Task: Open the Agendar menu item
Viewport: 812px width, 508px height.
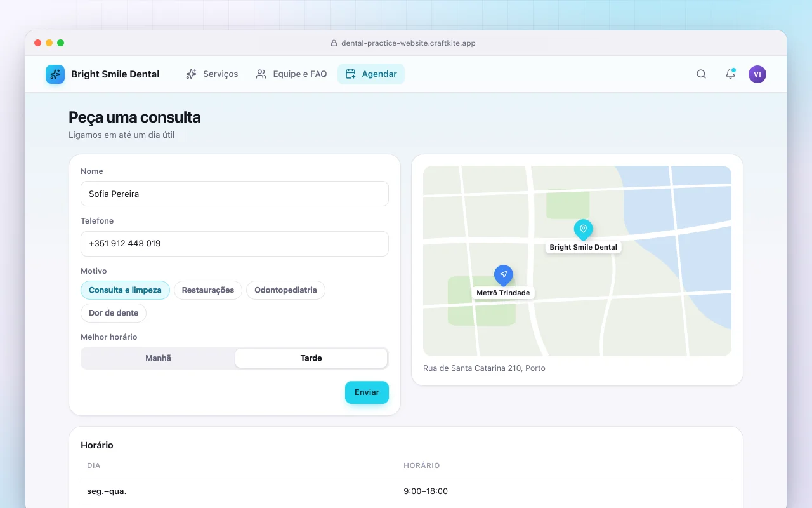Action: pos(371,74)
